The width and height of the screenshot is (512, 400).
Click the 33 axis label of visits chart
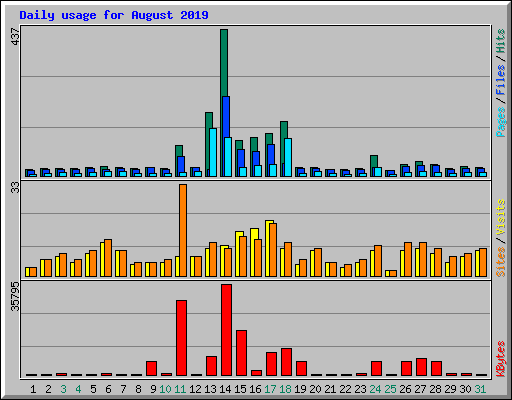[15, 189]
